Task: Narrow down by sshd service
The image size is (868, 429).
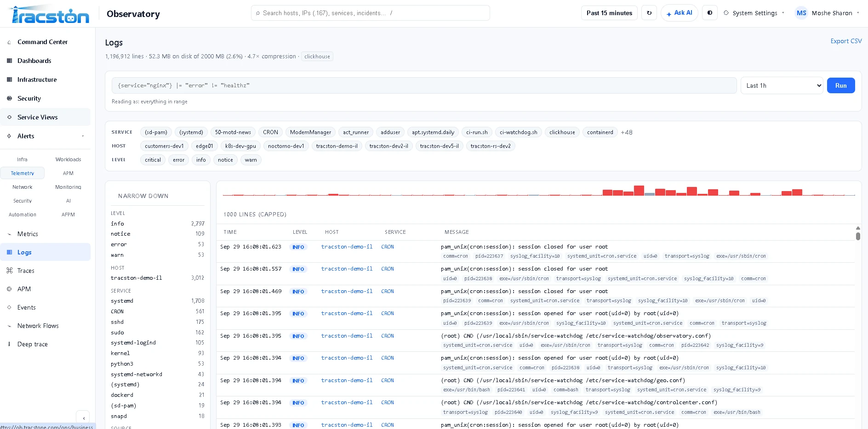Action: 157,322
